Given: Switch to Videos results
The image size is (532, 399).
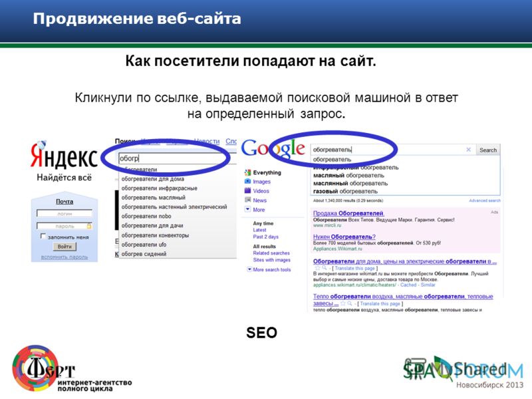Looking at the screenshot, I should pos(261,191).
